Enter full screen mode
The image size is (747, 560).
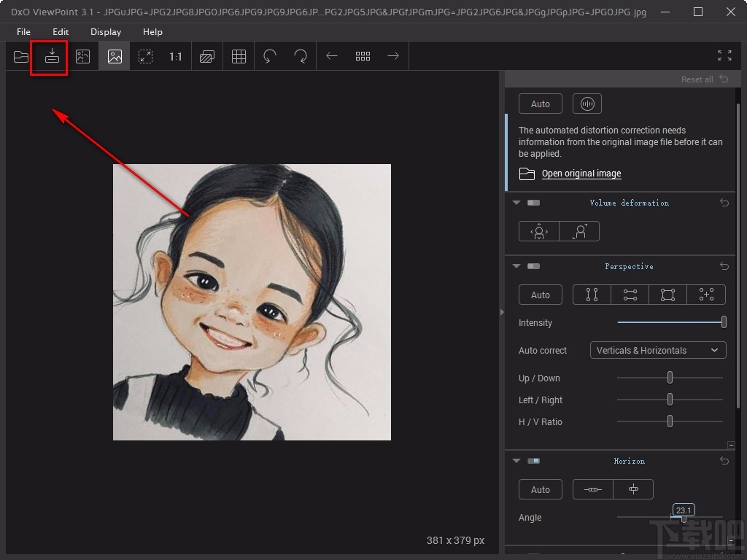pos(724,55)
